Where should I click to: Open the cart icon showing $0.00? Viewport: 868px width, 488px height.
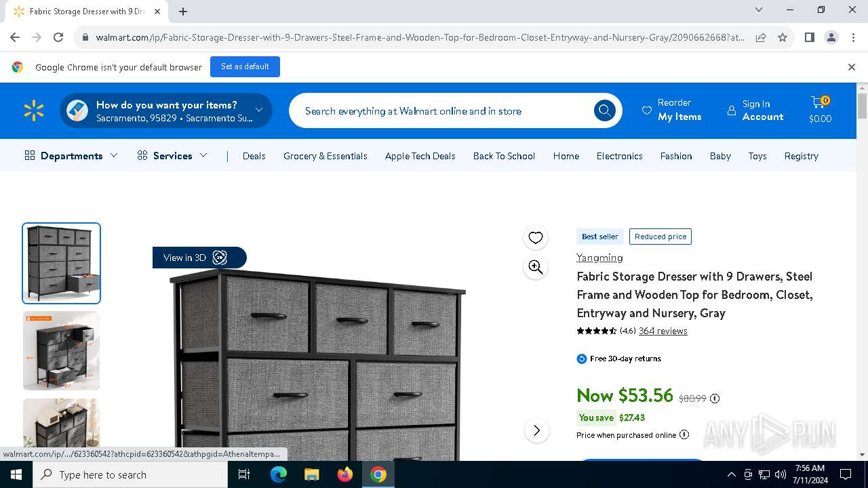coord(820,110)
